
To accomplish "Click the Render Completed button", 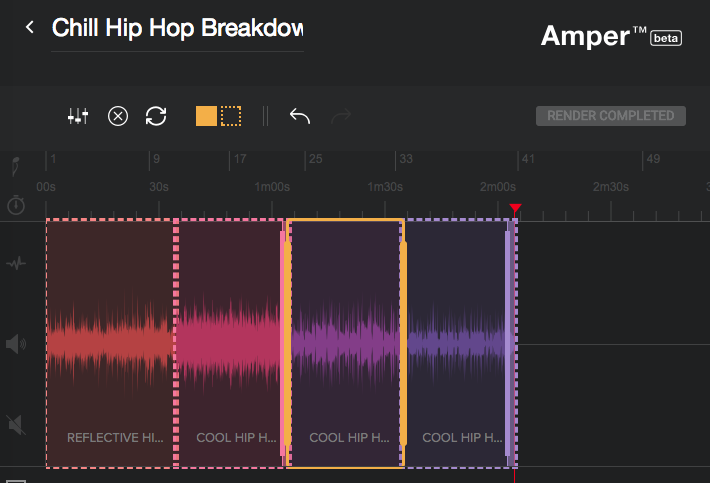I will tap(611, 116).
